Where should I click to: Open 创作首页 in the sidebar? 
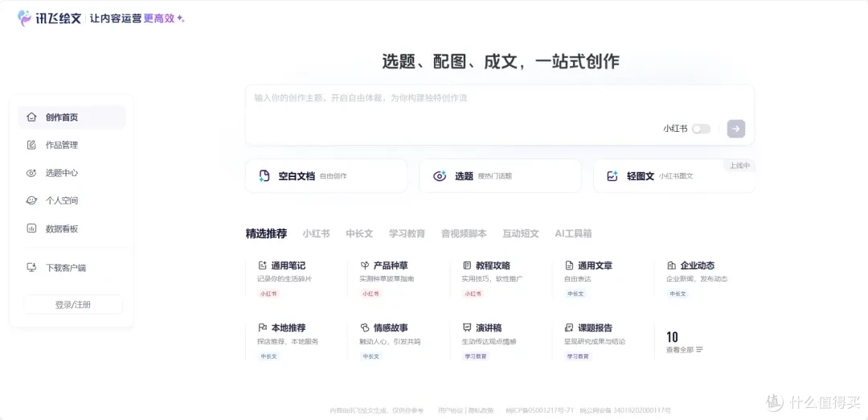[x=72, y=117]
